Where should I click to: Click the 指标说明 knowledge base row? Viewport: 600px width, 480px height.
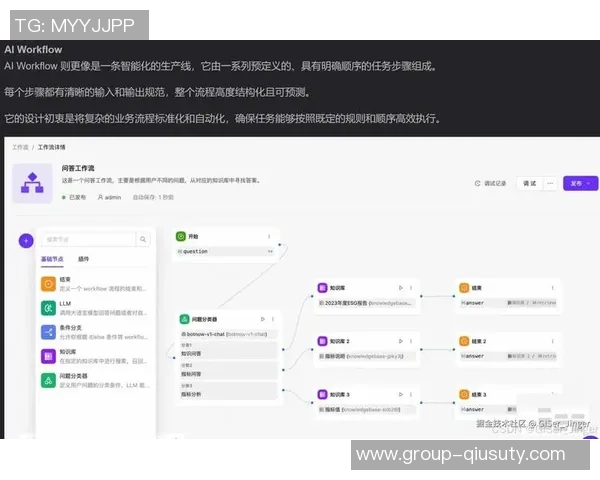367,356
